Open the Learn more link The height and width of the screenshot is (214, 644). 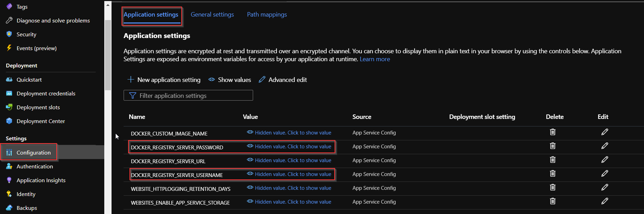pos(375,59)
